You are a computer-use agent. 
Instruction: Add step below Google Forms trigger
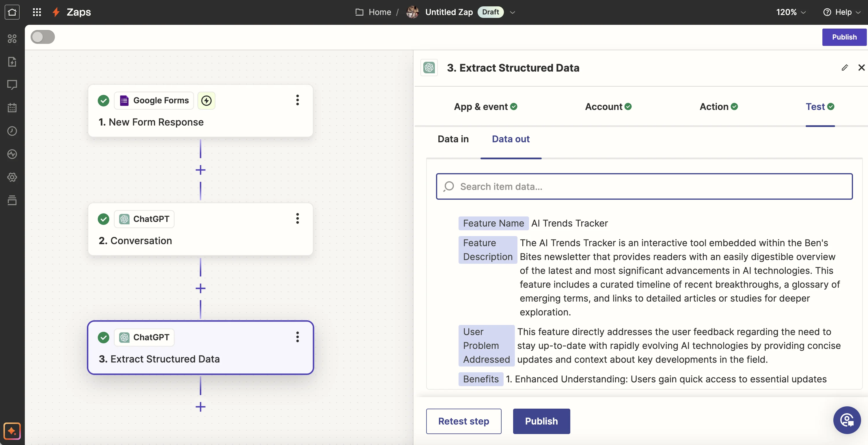200,170
